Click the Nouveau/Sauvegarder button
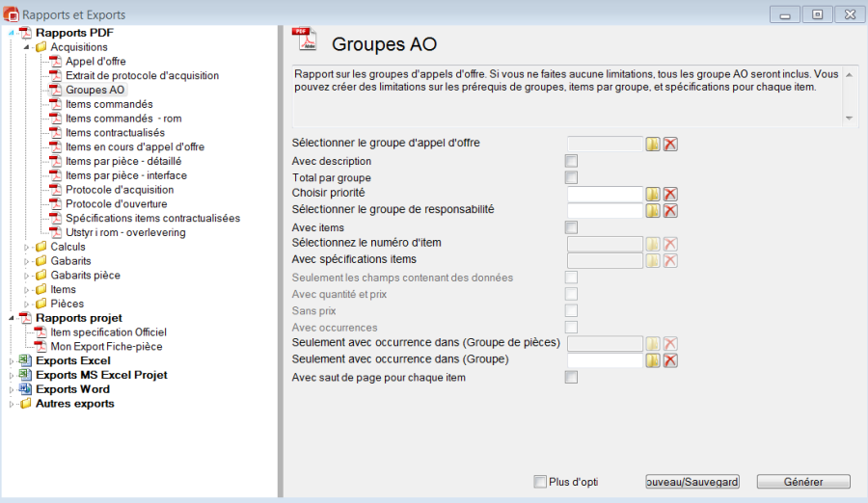The height and width of the screenshot is (503, 868). [x=692, y=482]
